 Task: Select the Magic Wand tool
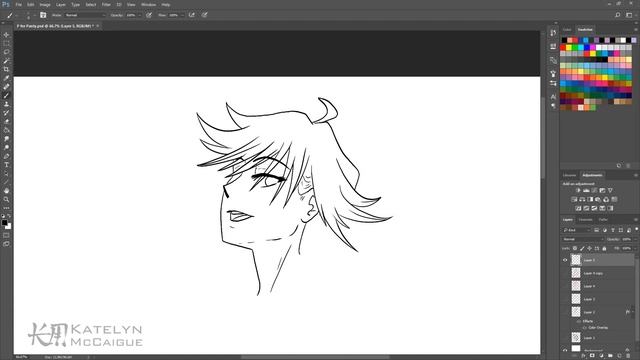[6, 61]
